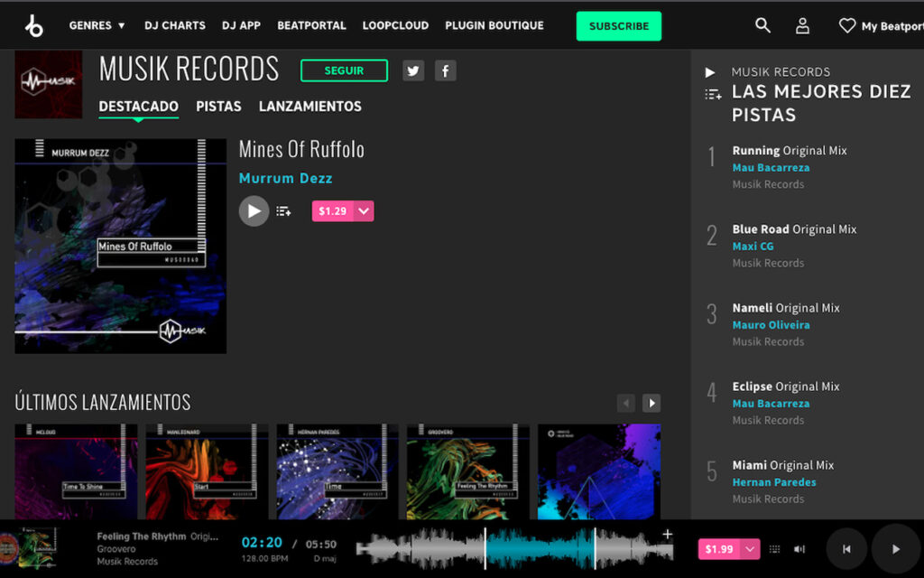924x578 pixels.
Task: Open Miami Original Mix track
Action: pyautogui.click(x=783, y=465)
